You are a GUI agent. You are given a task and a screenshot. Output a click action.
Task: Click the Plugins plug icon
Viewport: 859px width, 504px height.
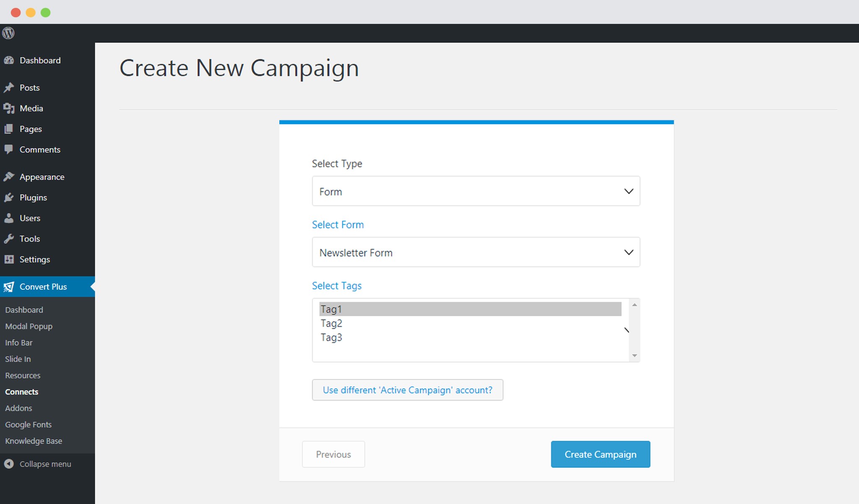click(x=9, y=197)
